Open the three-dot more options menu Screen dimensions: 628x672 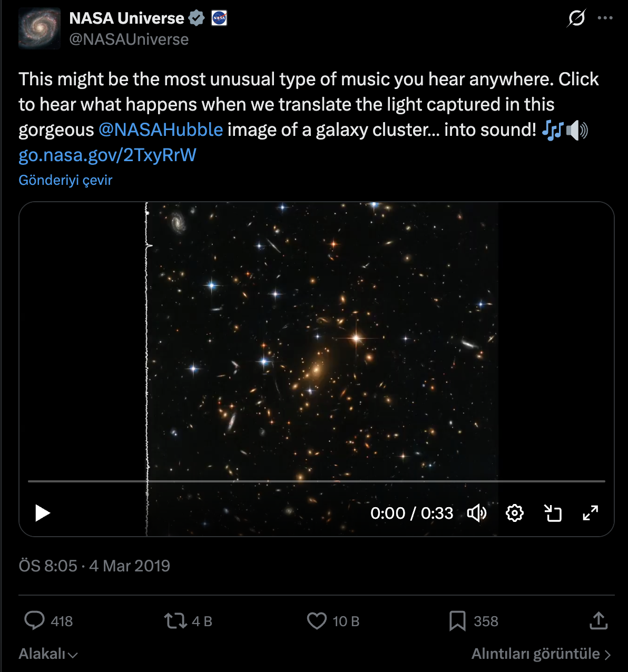[x=605, y=18]
